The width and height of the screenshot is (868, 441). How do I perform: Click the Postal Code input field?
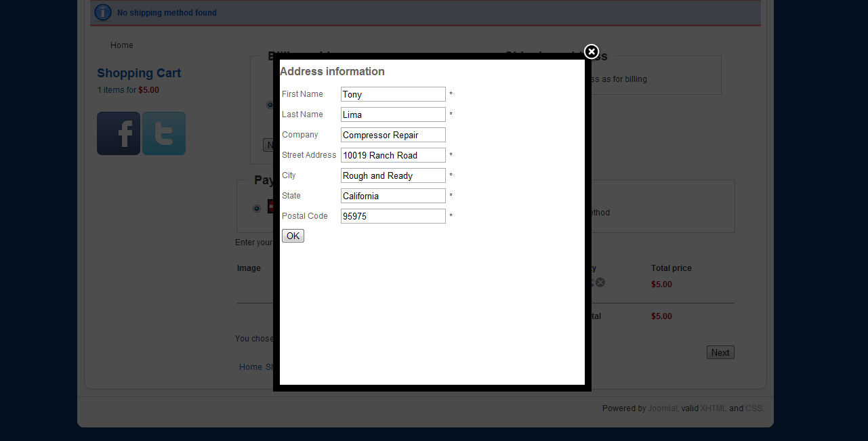click(393, 216)
